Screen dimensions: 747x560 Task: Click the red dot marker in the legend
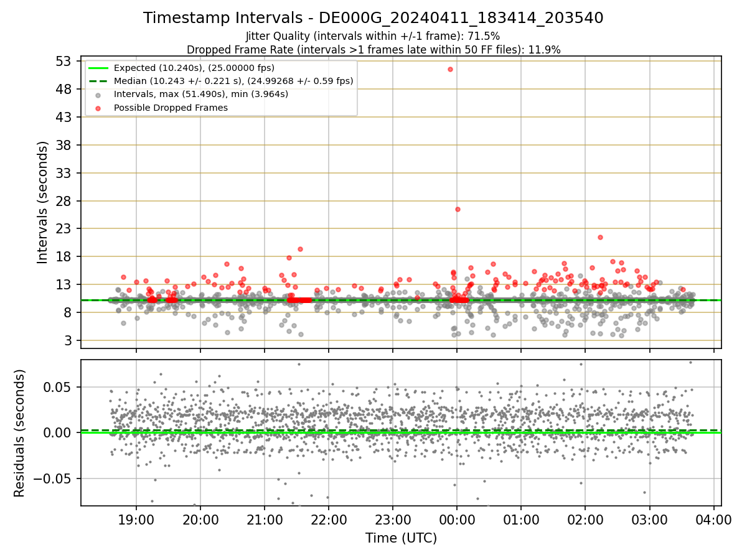(x=98, y=108)
